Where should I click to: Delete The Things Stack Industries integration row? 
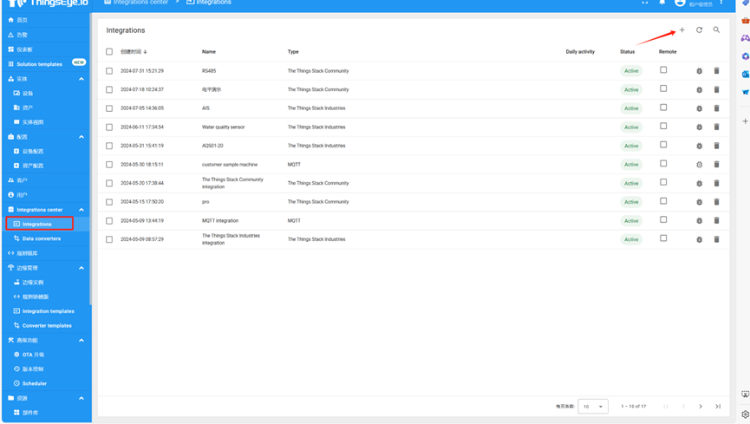[717, 239]
